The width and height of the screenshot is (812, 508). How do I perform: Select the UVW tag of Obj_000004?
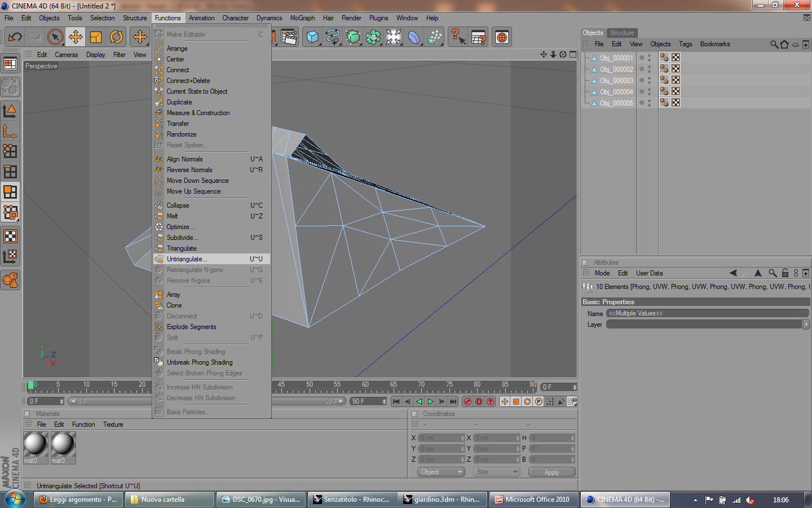tap(676, 91)
